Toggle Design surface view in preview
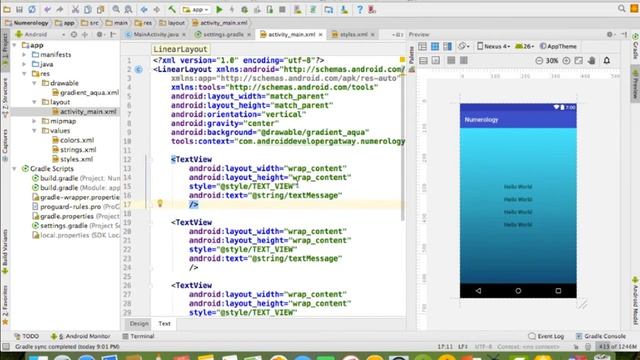 [x=422, y=47]
